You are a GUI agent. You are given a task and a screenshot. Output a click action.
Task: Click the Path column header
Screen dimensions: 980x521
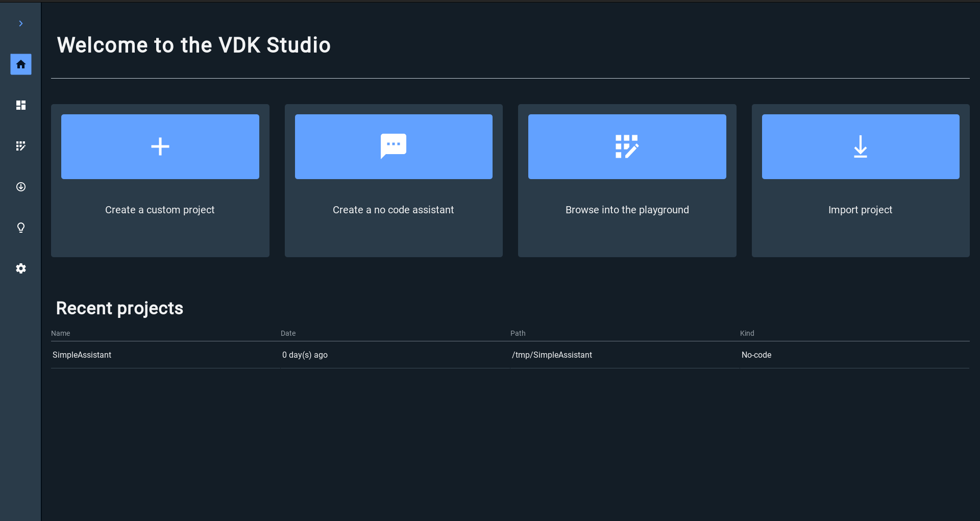pos(518,333)
